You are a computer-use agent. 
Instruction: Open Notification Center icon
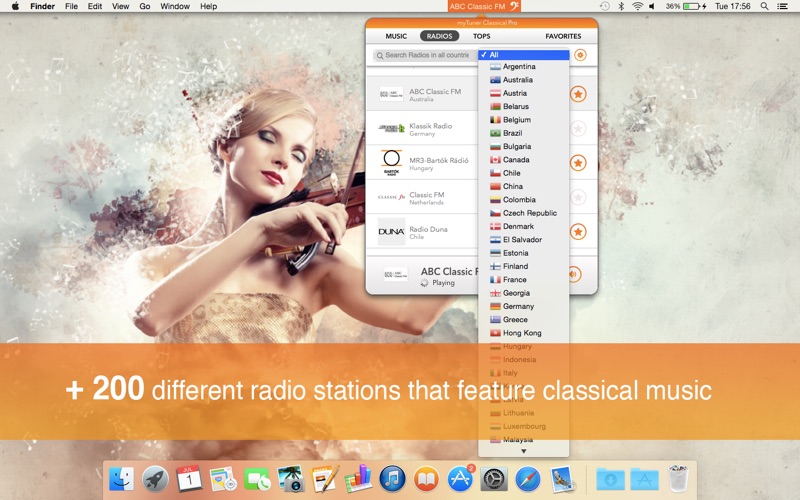click(782, 6)
